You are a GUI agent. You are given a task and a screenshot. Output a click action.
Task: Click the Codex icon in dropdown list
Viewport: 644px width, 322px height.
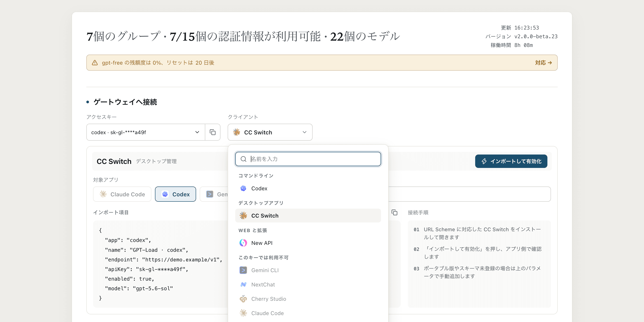point(243,189)
